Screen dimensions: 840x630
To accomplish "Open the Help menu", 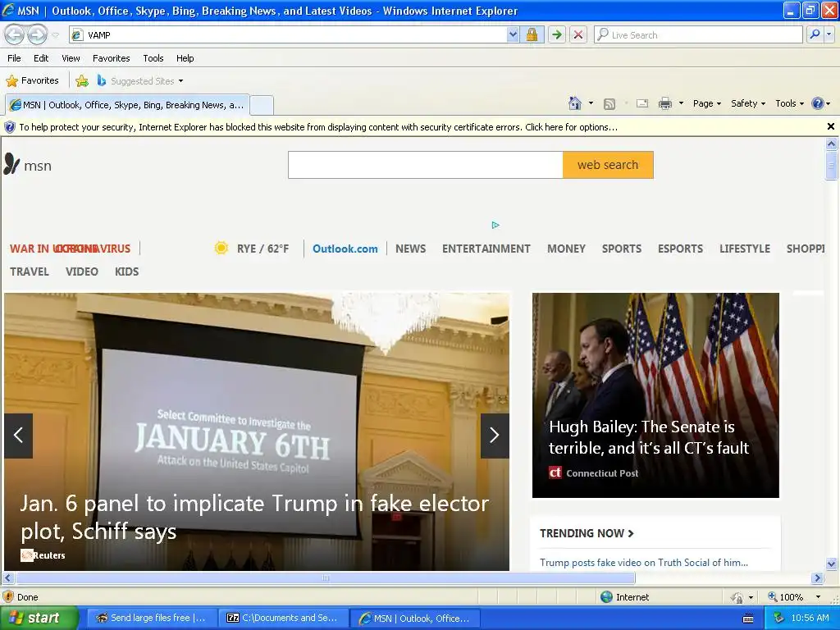I will [185, 58].
